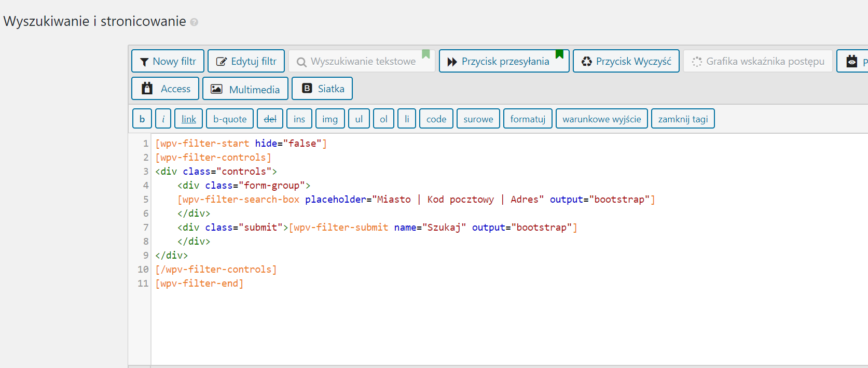
Task: Click the [wpv-filter-end] line
Action: tap(199, 283)
